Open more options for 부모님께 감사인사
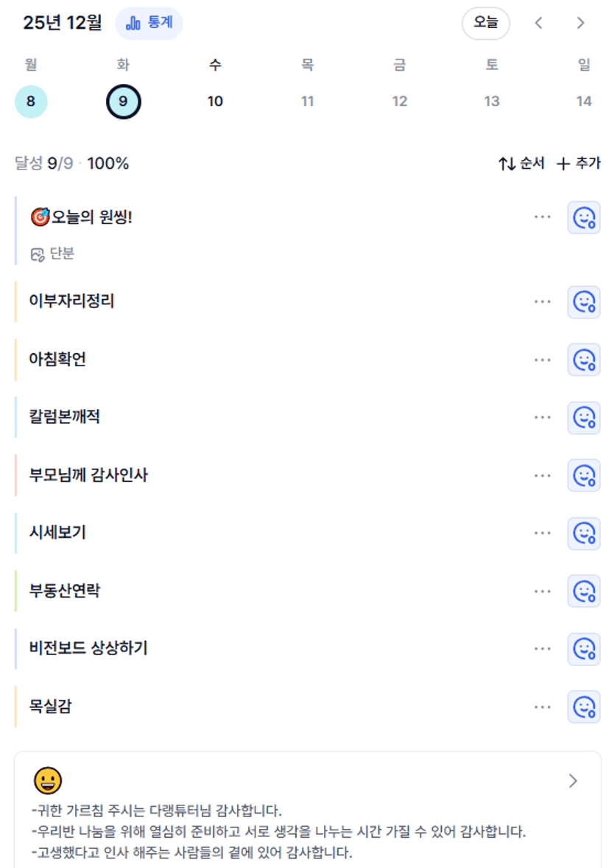 tap(543, 476)
